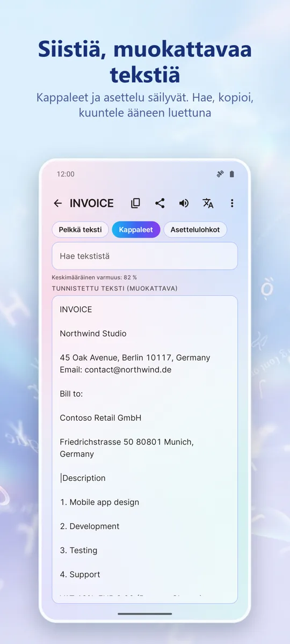Switch to Pelkkä teksti view
The image size is (290, 644).
click(81, 230)
